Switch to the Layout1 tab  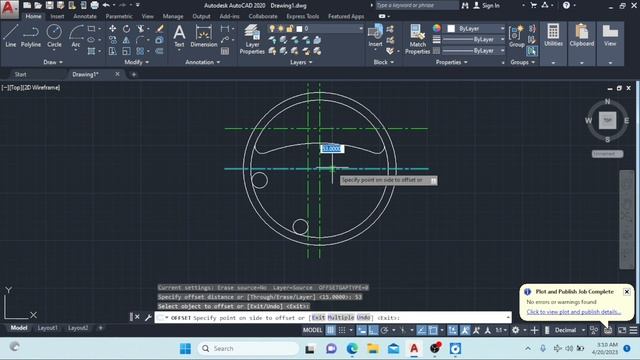coord(47,328)
